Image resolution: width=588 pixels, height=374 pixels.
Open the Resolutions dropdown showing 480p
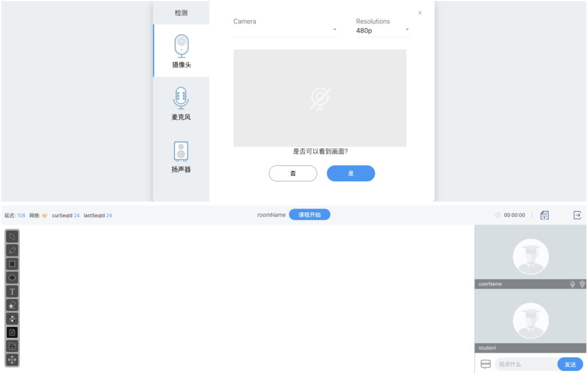click(381, 30)
